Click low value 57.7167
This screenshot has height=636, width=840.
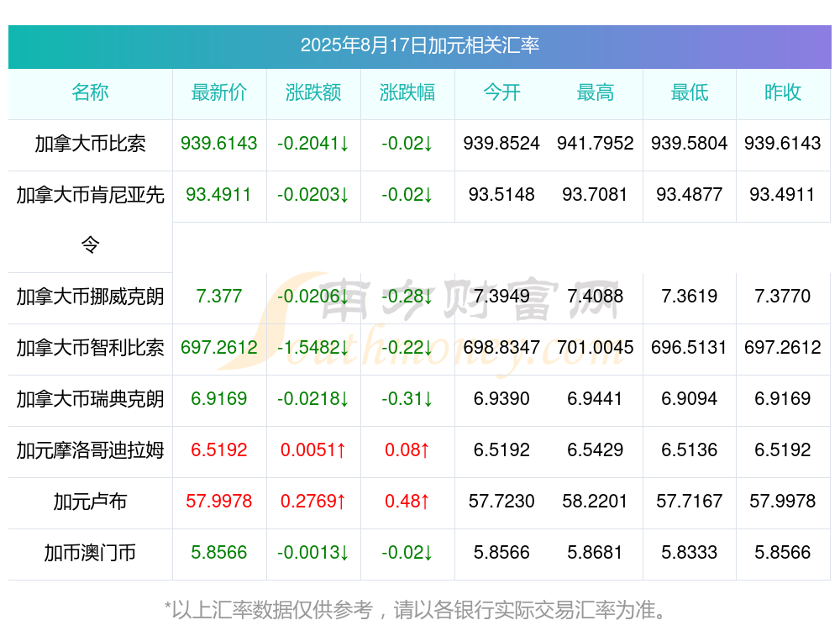coord(690,502)
